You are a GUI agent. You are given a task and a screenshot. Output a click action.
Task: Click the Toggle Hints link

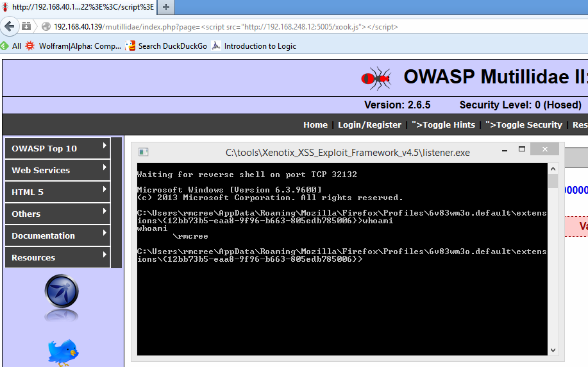(443, 124)
